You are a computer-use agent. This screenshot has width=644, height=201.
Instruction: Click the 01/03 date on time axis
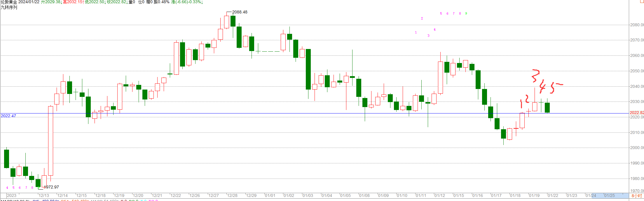[308, 195]
